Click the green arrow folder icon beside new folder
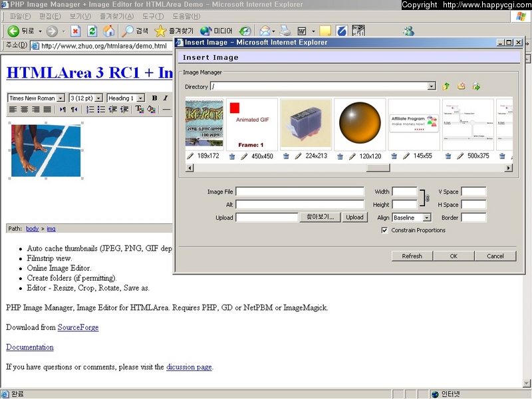Screen dimensions: 532x399 pos(476,86)
